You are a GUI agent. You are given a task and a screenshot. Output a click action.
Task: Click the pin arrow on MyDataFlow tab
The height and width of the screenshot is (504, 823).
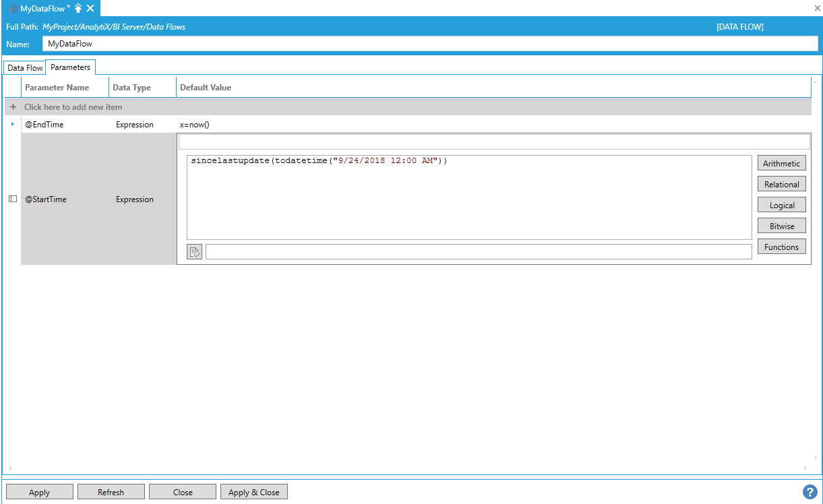click(x=78, y=8)
